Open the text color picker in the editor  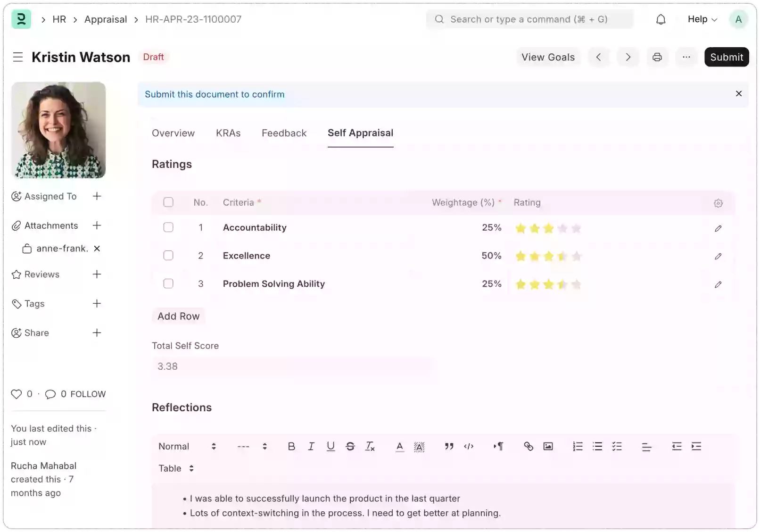tap(399, 446)
